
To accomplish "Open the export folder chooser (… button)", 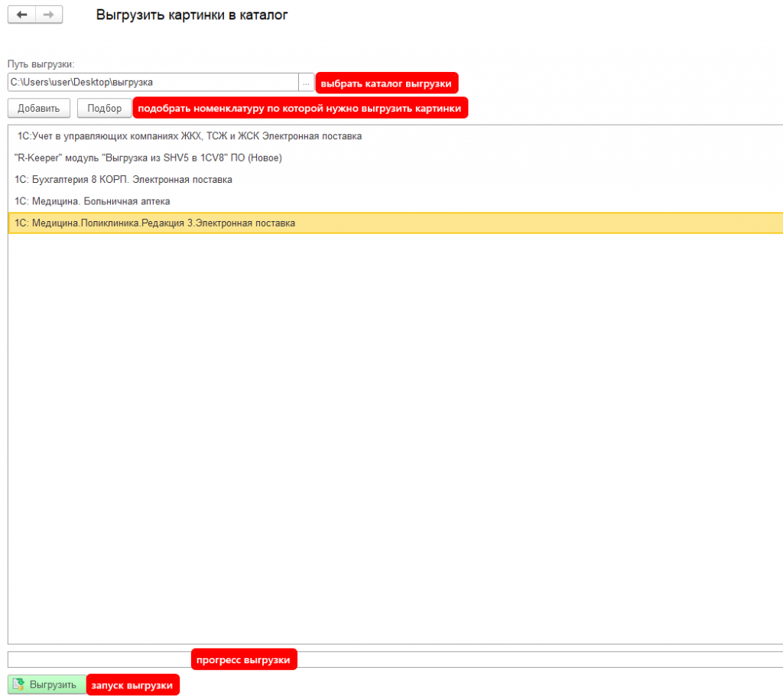I will click(x=306, y=83).
